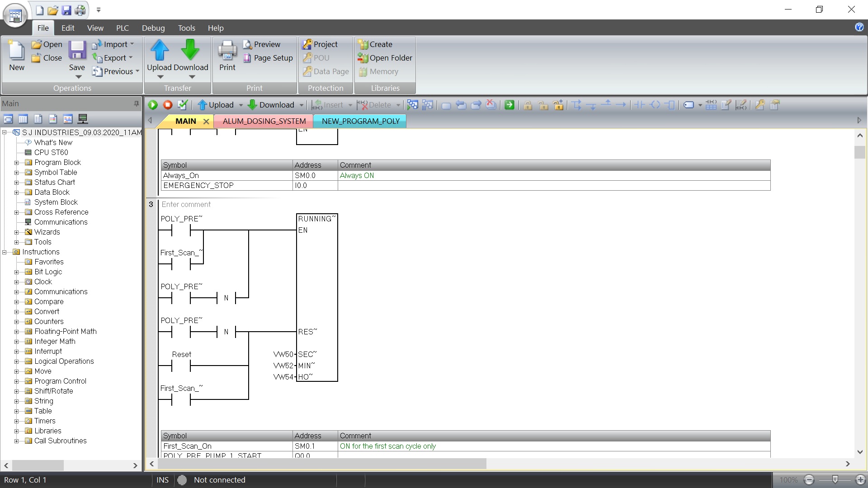Click the Insert Box icon
868x488 pixels.
[670, 105]
